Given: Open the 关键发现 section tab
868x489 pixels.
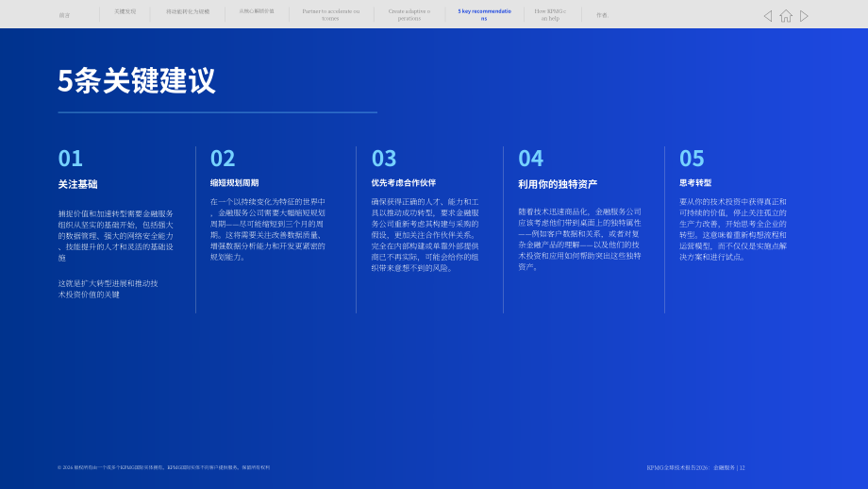Looking at the screenshot, I should pos(125,11).
